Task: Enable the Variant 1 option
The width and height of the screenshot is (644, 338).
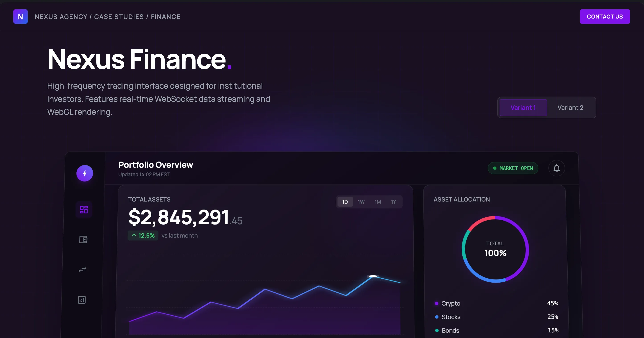Action: click(x=523, y=107)
